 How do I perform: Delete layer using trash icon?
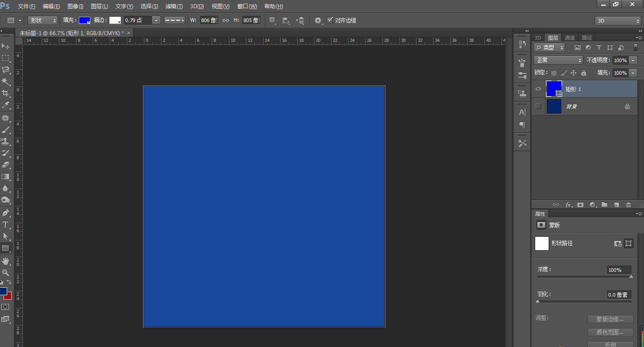pos(628,205)
